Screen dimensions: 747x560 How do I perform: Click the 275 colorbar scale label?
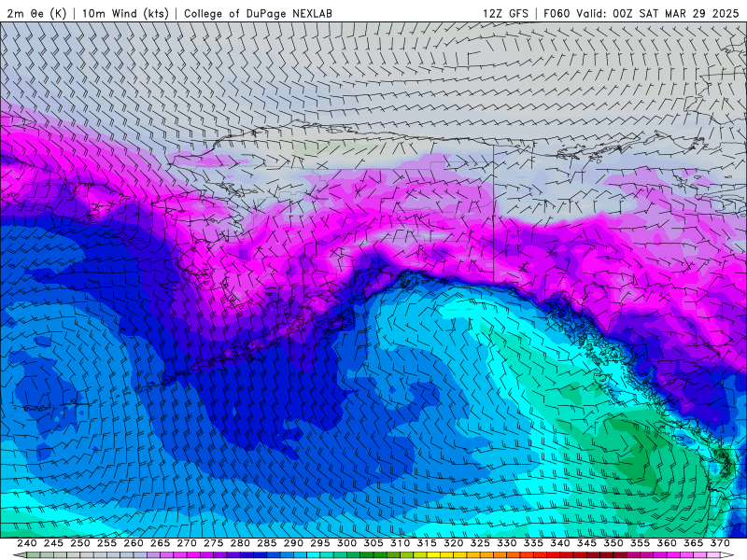tap(214, 543)
